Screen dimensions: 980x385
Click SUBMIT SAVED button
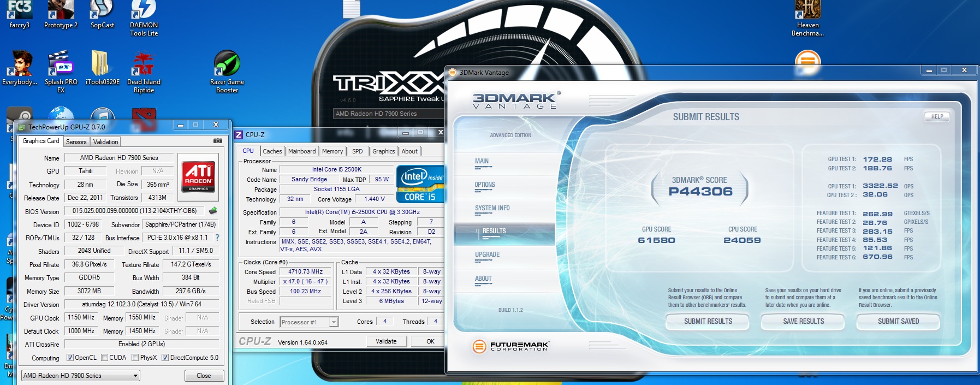pyautogui.click(x=898, y=322)
